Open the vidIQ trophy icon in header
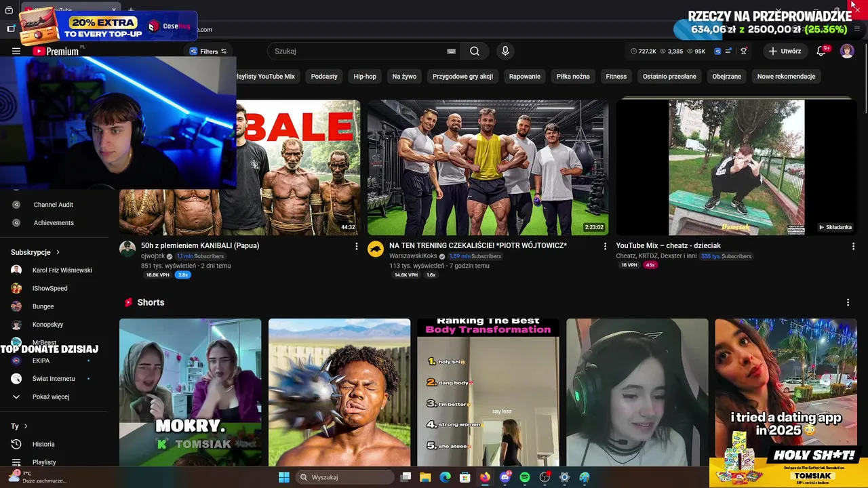Viewport: 868px width, 488px height. [x=743, y=51]
